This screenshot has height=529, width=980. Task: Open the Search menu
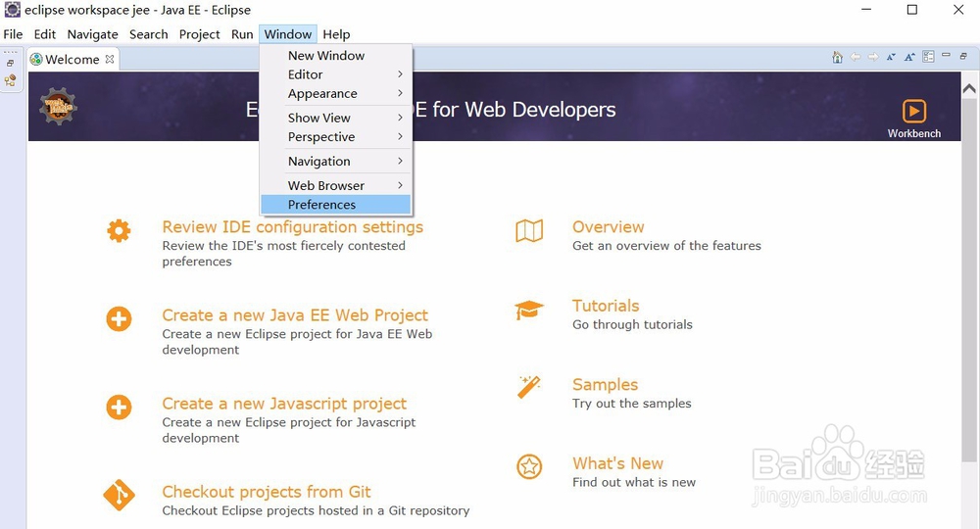tap(149, 34)
